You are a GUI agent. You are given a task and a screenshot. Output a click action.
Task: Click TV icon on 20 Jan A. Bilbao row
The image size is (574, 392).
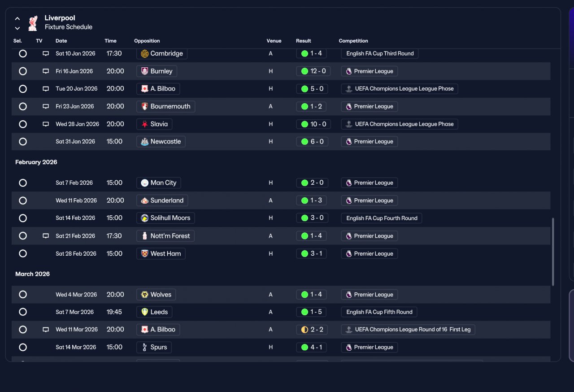coord(46,89)
